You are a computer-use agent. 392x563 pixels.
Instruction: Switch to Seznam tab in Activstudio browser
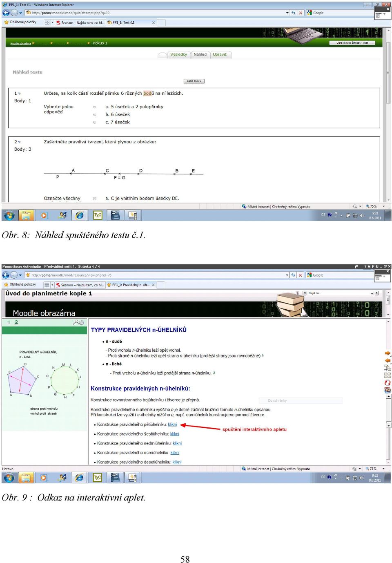[80, 285]
